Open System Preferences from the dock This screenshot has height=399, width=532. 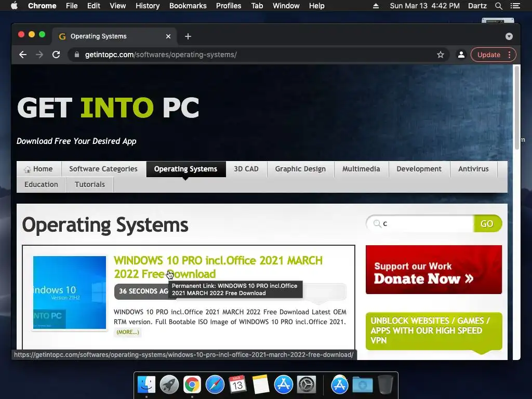(x=307, y=385)
